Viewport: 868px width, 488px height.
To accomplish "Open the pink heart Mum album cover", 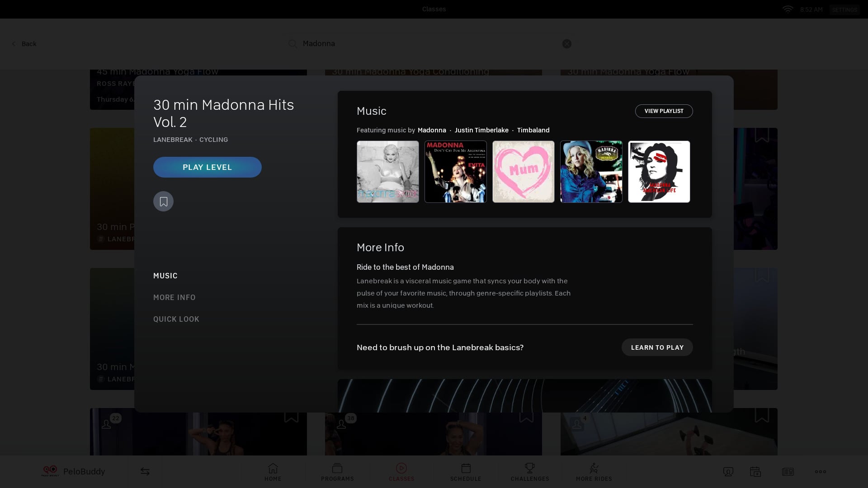I will click(524, 172).
